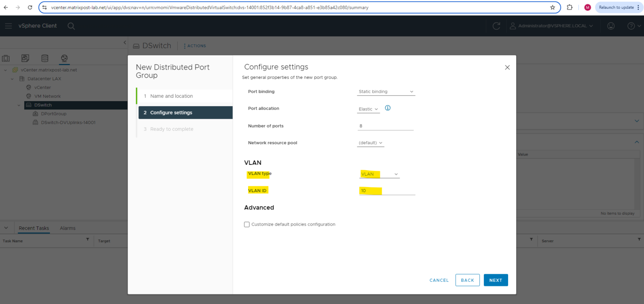Image resolution: width=644 pixels, height=304 pixels.
Task: Bookmark the page with the star icon
Action: click(x=553, y=7)
